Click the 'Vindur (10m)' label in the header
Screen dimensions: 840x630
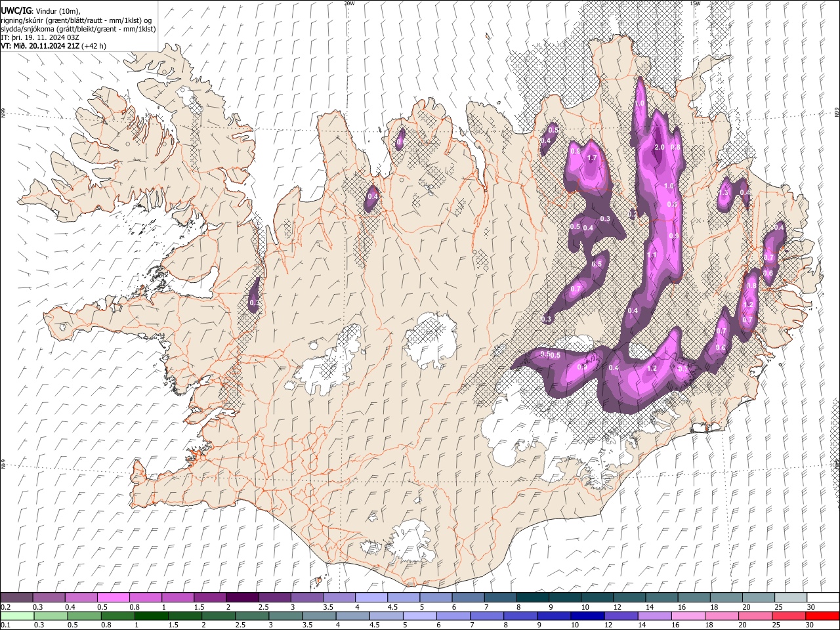57,11
